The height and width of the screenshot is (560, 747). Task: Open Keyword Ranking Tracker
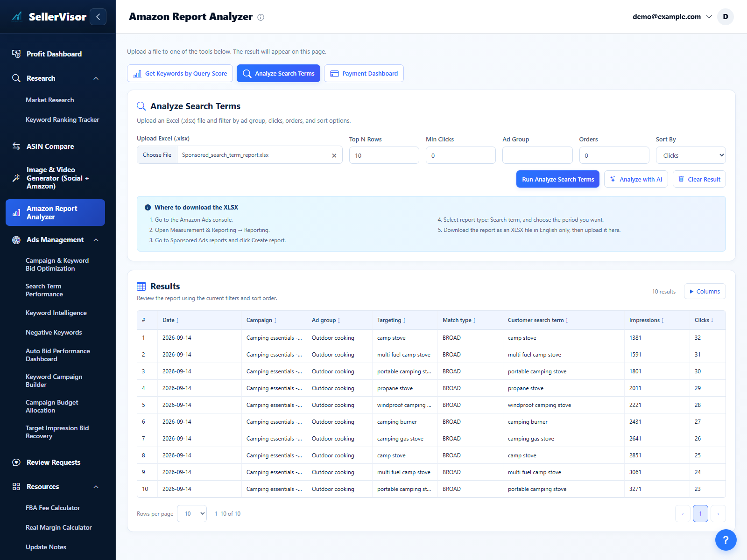click(x=63, y=119)
